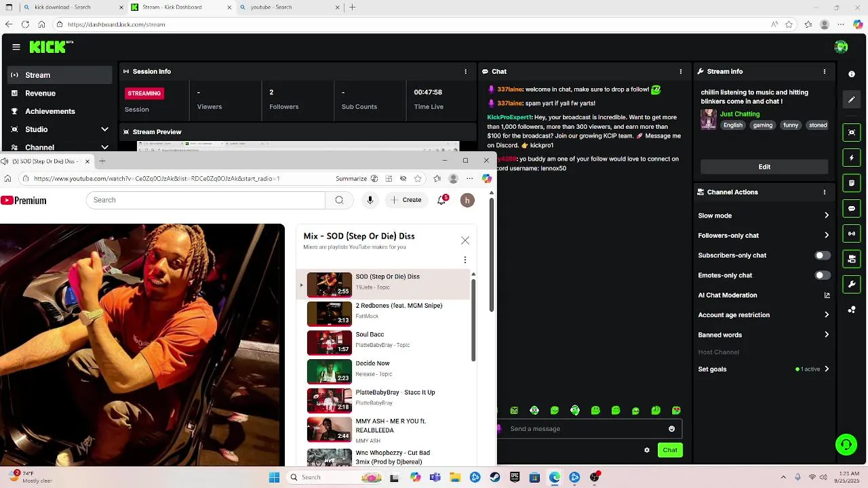Open the emoji picker in message box
The image size is (868, 488).
point(672,428)
